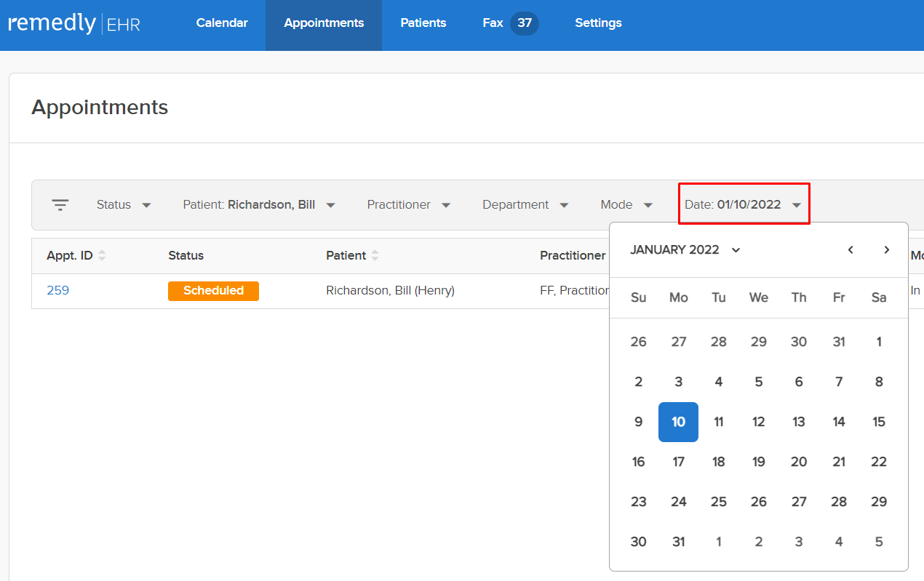Choose January 26 in the calendar

(759, 502)
